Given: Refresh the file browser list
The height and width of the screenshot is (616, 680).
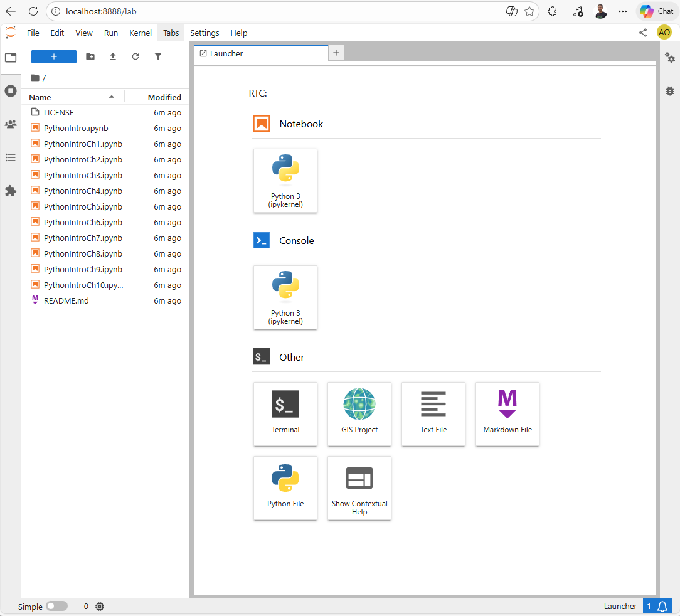Looking at the screenshot, I should 135,56.
